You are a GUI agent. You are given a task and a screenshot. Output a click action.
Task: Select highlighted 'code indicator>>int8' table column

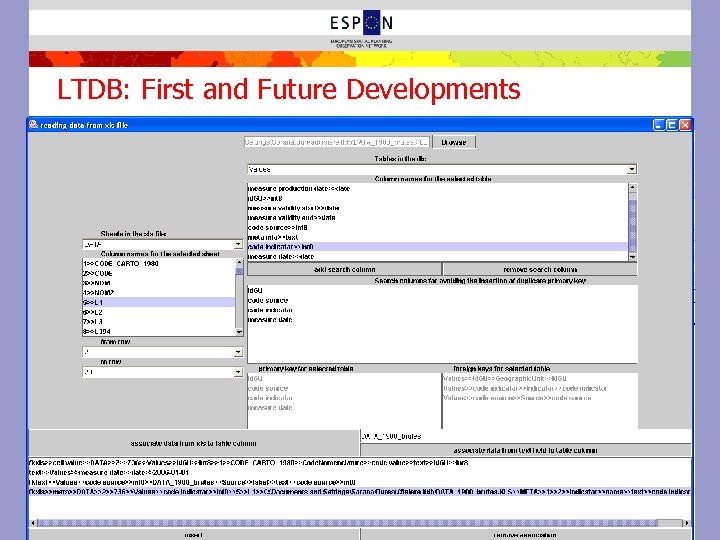coord(438,247)
